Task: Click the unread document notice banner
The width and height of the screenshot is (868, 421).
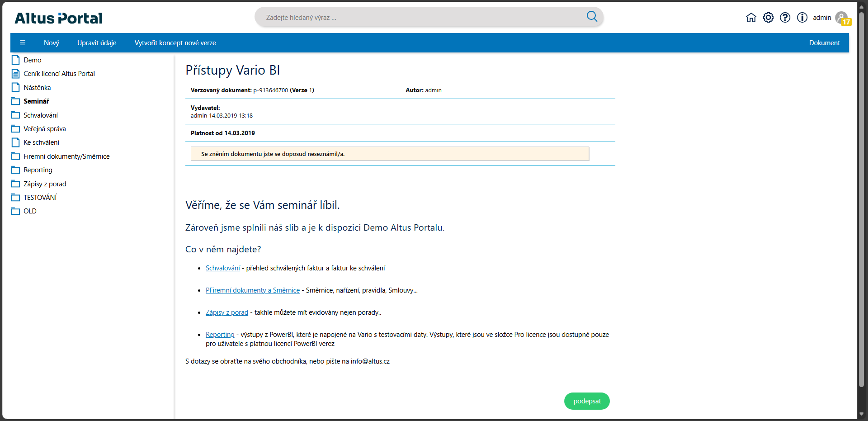Action: pos(390,154)
